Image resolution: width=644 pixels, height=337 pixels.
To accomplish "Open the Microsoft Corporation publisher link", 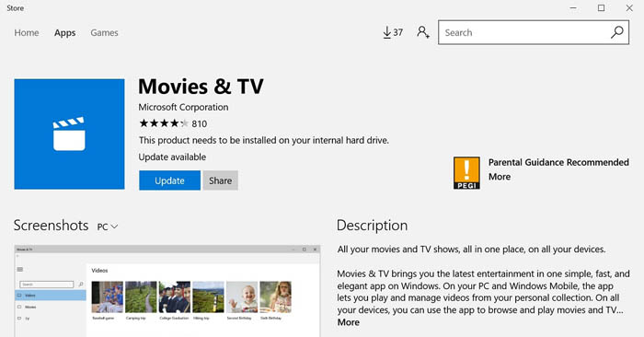I will pos(183,107).
